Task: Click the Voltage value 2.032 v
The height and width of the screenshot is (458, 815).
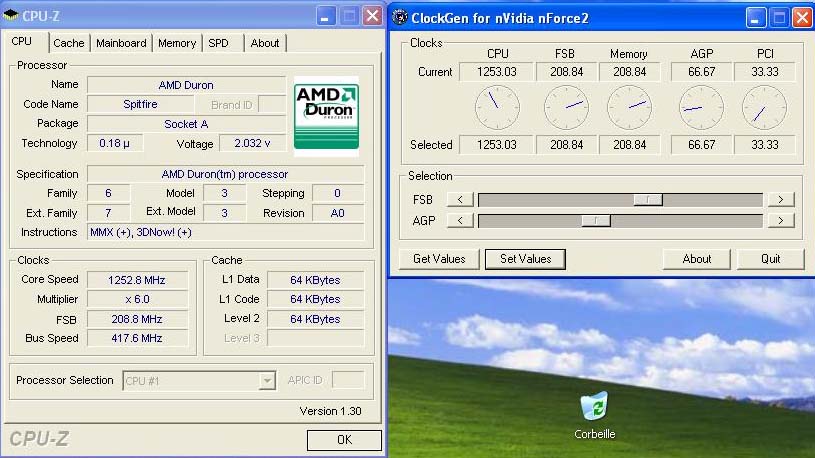Action: (252, 143)
